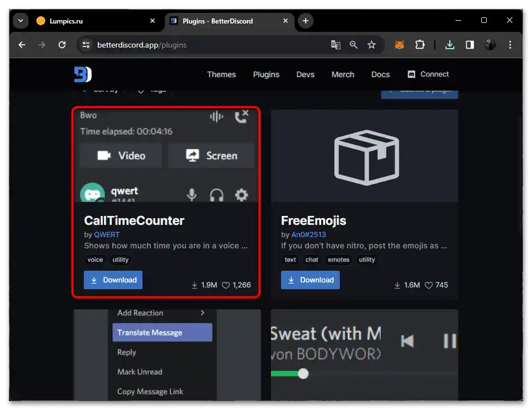532x410 pixels.
Task: Open Docs in the navigation
Action: click(381, 74)
